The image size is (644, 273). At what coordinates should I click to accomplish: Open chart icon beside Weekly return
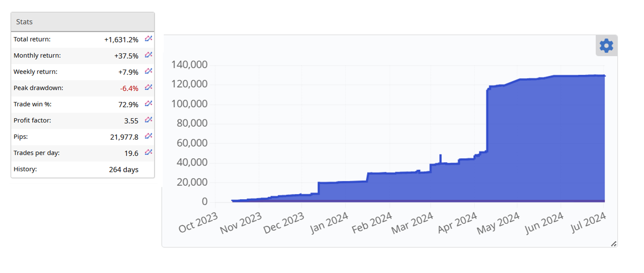click(x=148, y=71)
